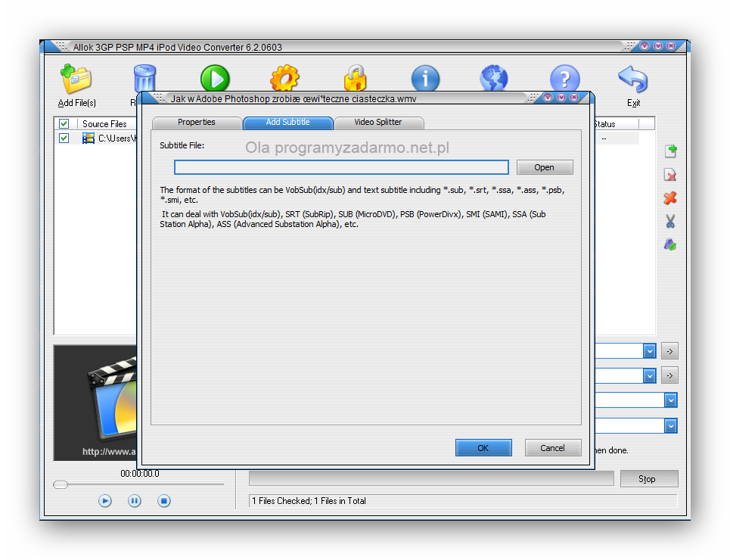Click the purple and green properties icon
This screenshot has height=560, width=730.
point(670,244)
